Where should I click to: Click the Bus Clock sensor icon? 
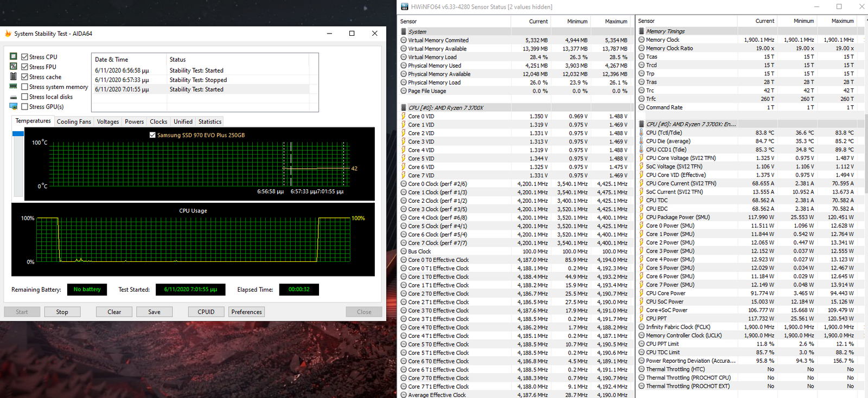404,252
